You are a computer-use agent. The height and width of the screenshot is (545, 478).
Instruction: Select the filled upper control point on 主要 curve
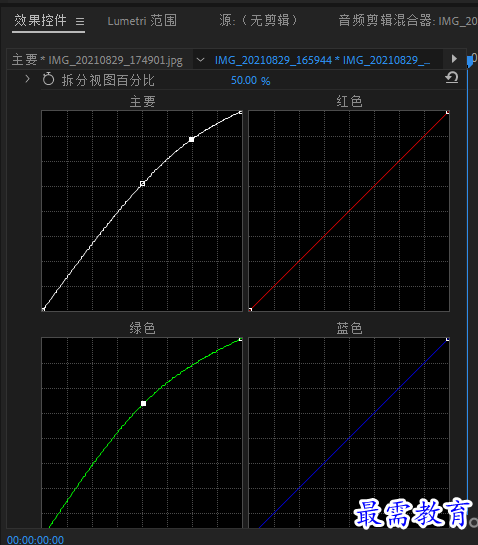(x=192, y=139)
